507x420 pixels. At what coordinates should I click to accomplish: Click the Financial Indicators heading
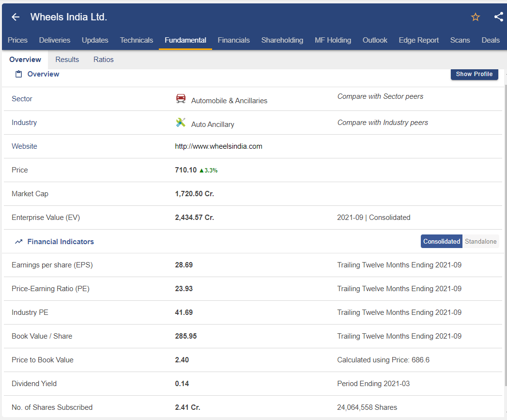(x=61, y=242)
